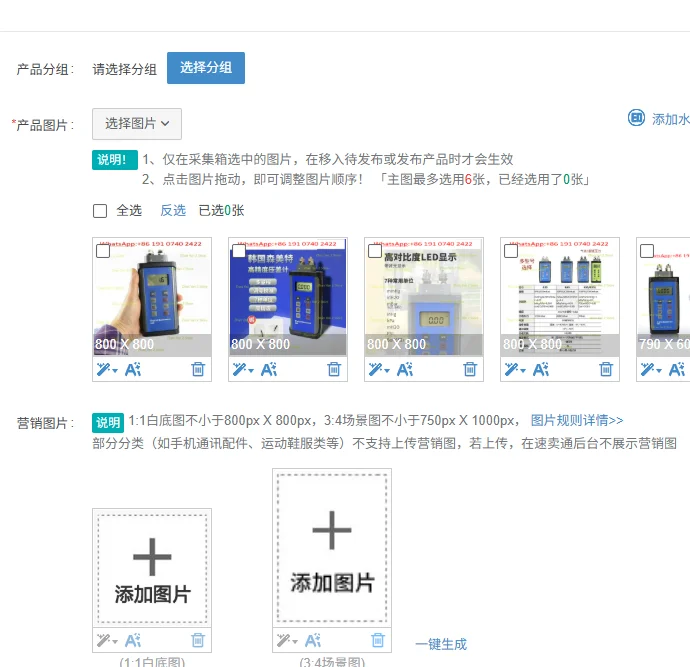The height and width of the screenshot is (667, 690).
Task: Click the 选择分组 button
Action: click(206, 68)
